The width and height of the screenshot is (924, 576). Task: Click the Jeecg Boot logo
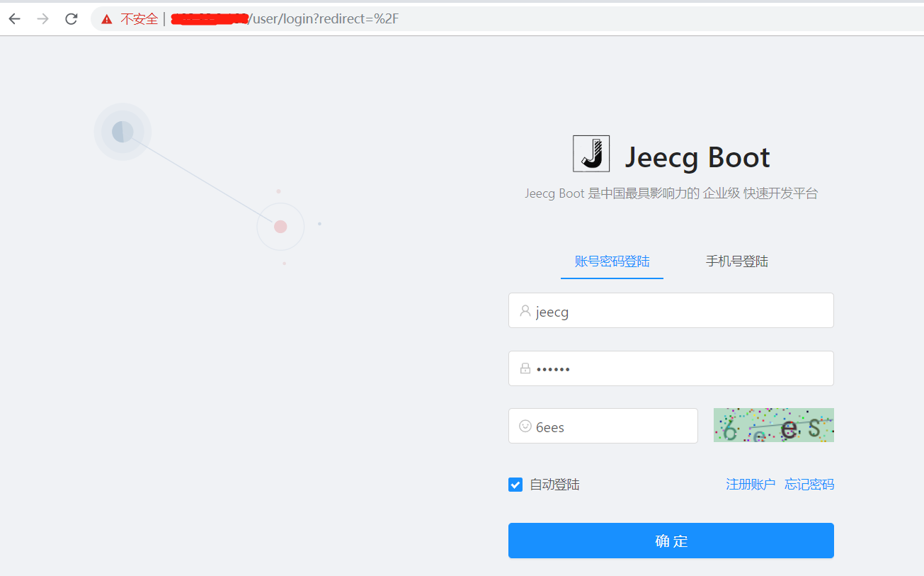coord(591,153)
